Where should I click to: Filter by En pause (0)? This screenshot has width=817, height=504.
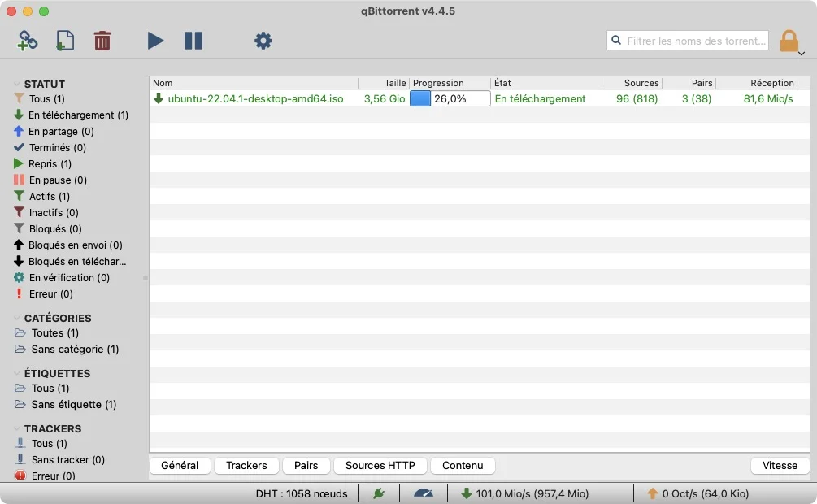pos(58,180)
